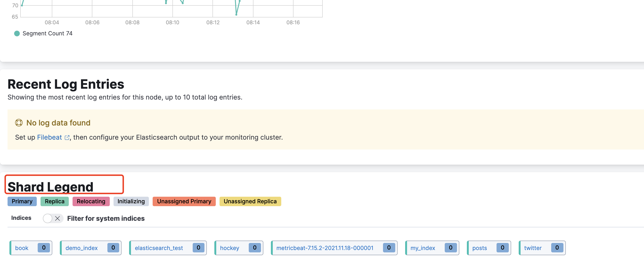Click the Relocating legend badge
This screenshot has width=644, height=267.
click(91, 201)
